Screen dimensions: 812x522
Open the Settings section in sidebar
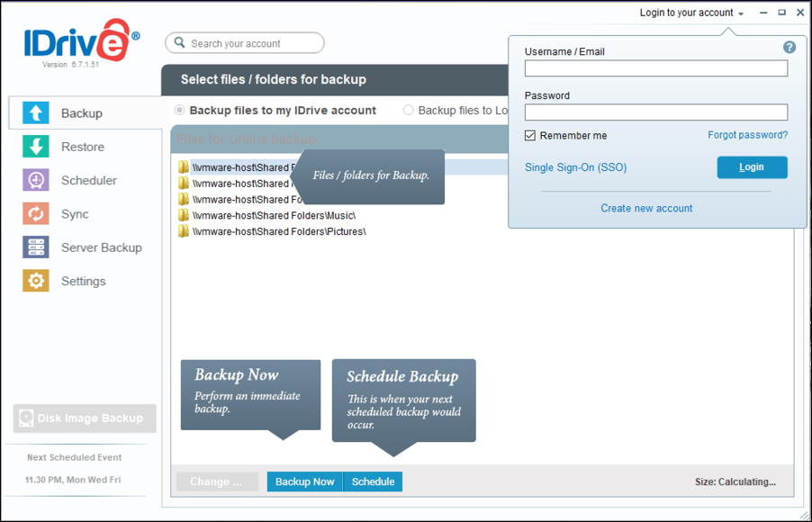(84, 281)
